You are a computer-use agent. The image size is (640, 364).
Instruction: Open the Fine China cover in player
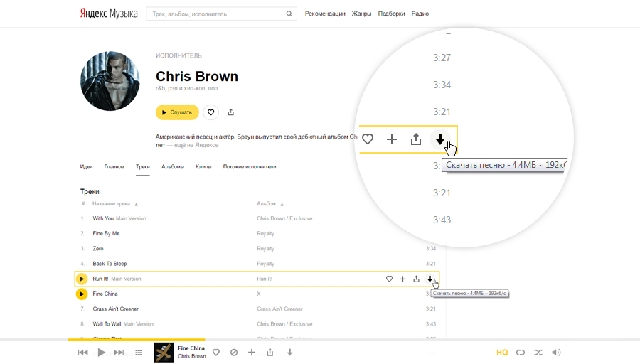coord(164,353)
